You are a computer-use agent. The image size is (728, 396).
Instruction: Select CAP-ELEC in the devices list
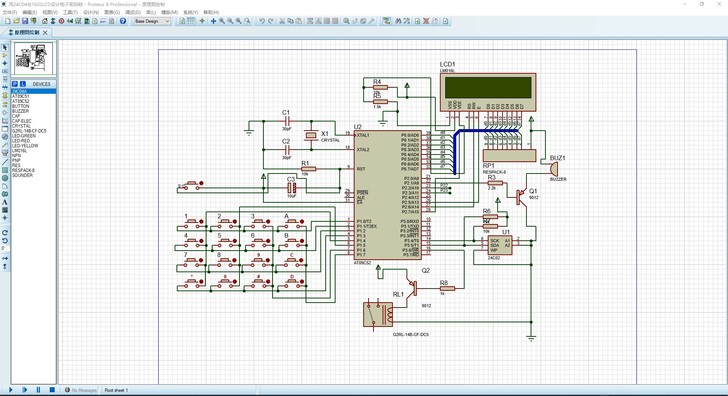(x=22, y=121)
